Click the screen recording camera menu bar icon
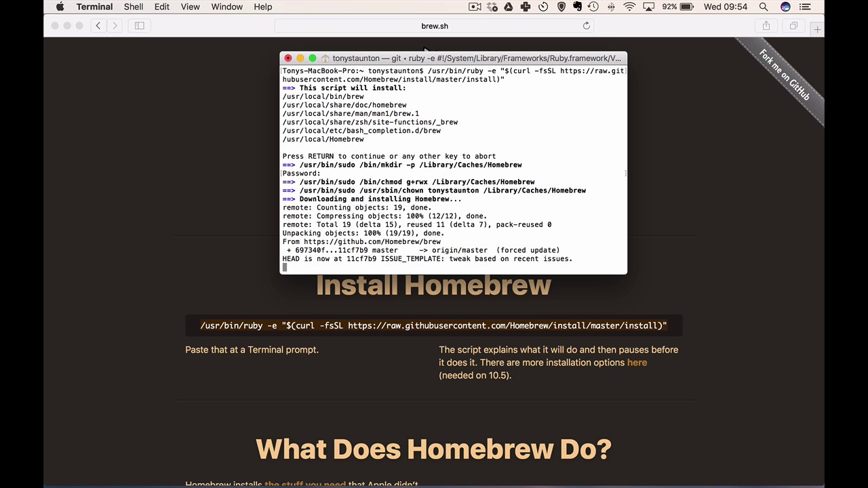 (475, 7)
